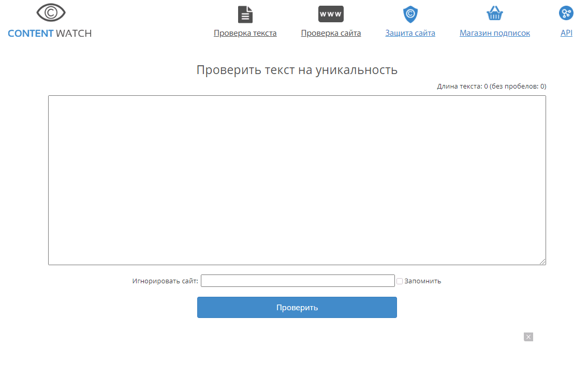The height and width of the screenshot is (376, 588).
Task: Open the Проверка сайта menu link
Action: pyautogui.click(x=331, y=33)
